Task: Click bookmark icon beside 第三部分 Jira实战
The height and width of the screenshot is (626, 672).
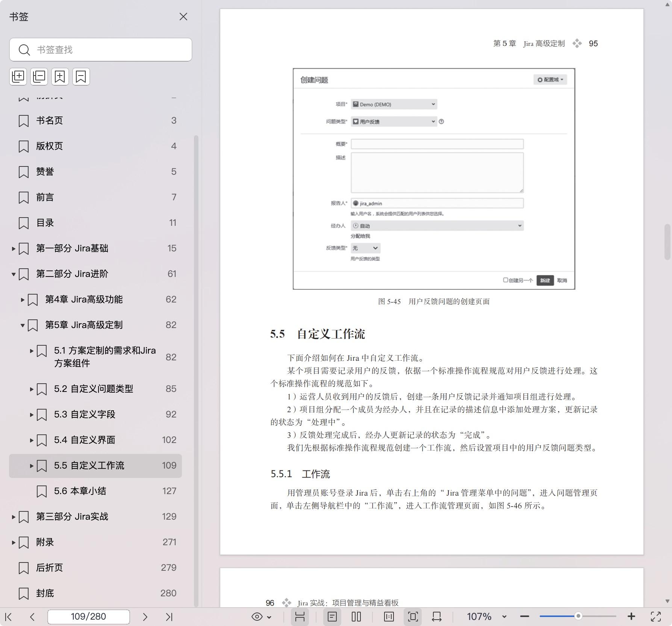Action: click(24, 517)
